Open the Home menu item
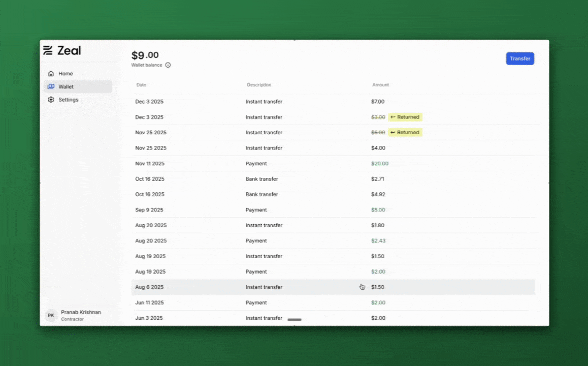 point(66,74)
